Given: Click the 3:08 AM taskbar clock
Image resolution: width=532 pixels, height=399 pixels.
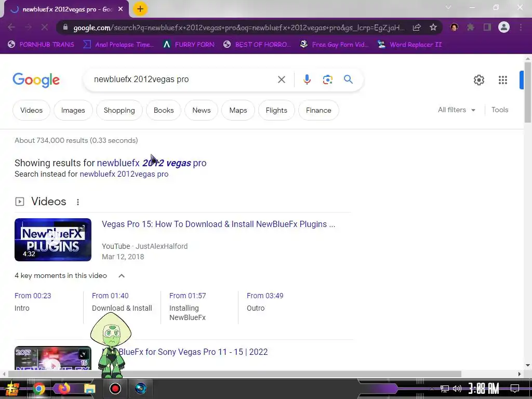Looking at the screenshot, I should click(x=484, y=389).
